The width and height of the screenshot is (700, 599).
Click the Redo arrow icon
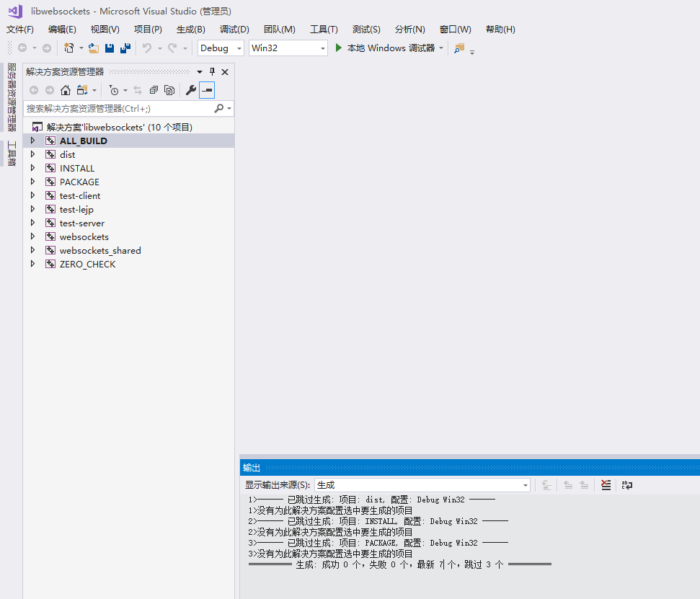coord(172,48)
